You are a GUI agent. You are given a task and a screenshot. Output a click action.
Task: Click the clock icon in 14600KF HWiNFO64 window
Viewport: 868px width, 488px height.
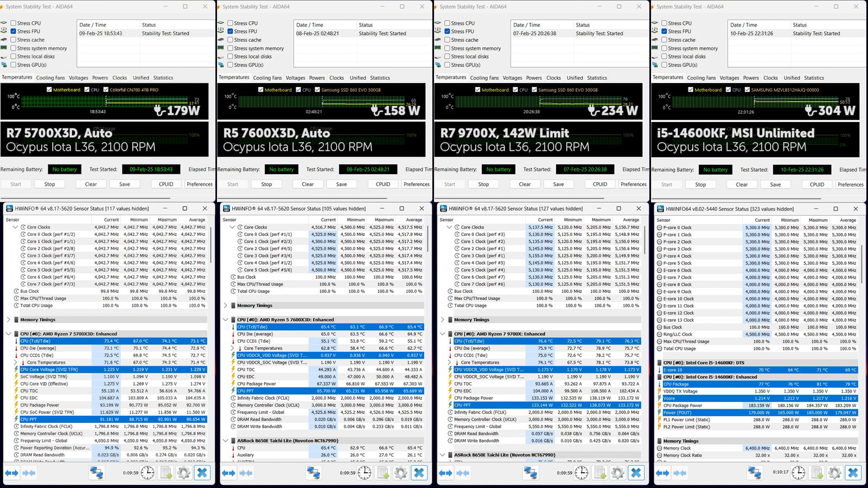(799, 473)
